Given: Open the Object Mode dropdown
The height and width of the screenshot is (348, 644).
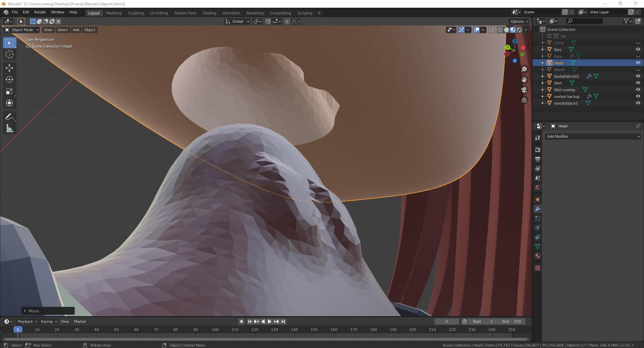Looking at the screenshot, I should 22,30.
